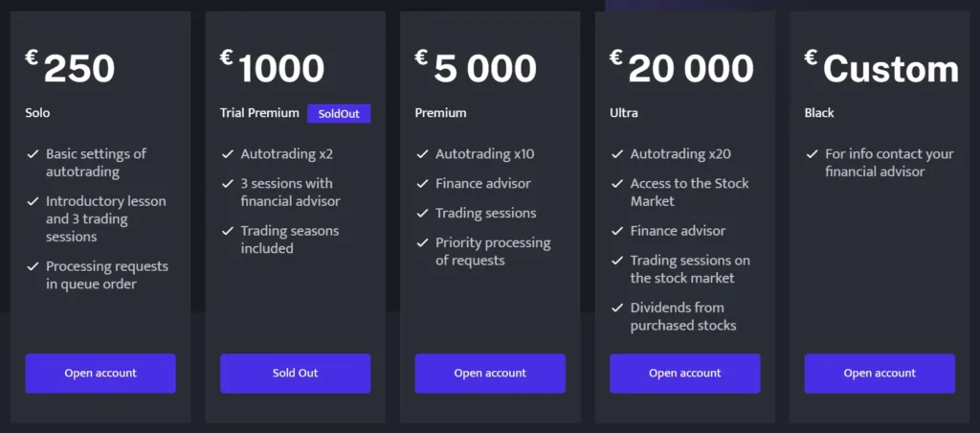This screenshot has height=433, width=980.
Task: Click the SoldOut badge next to Trial Premium
Action: point(339,114)
